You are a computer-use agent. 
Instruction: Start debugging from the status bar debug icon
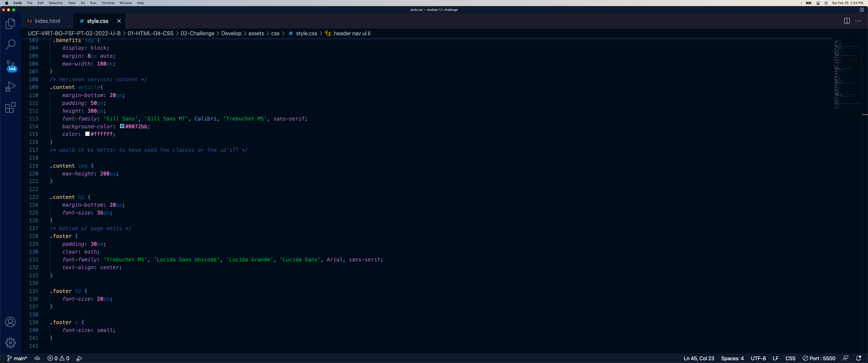tap(79, 358)
